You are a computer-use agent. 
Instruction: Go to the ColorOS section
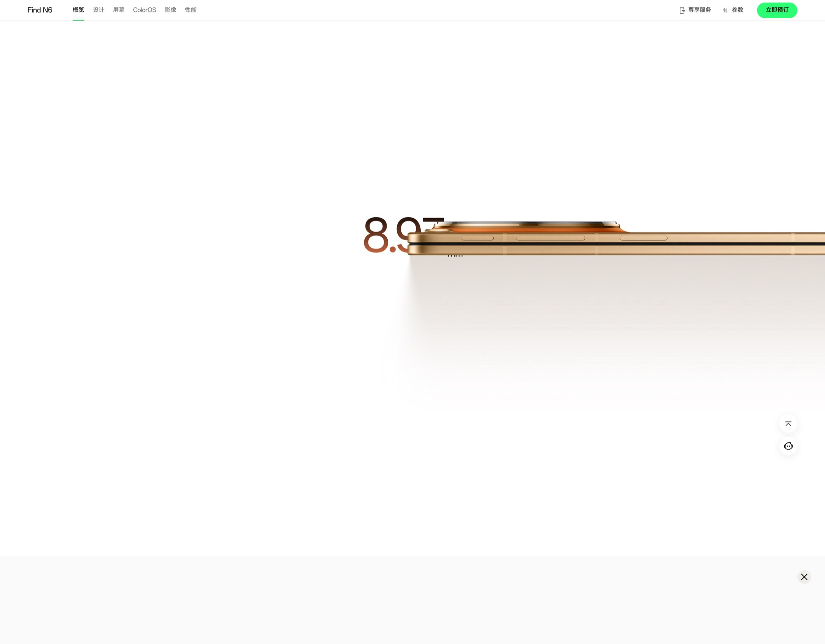(144, 10)
